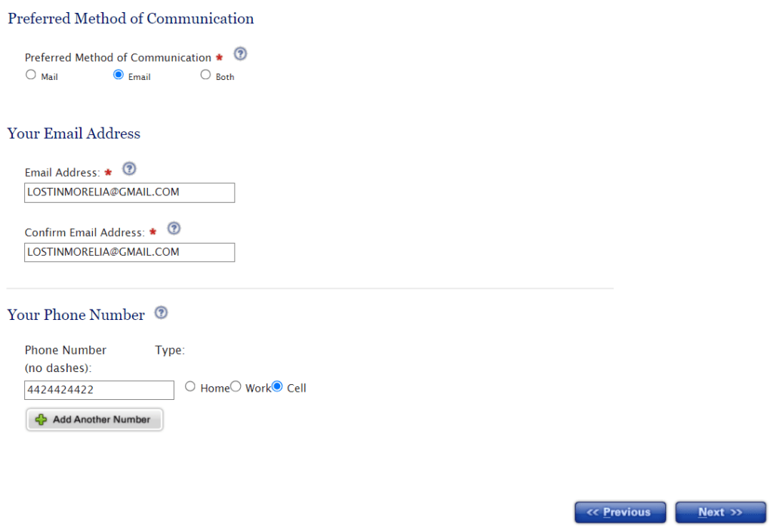
Task: Open help icon beside Confirm Email Address
Action: 174,229
